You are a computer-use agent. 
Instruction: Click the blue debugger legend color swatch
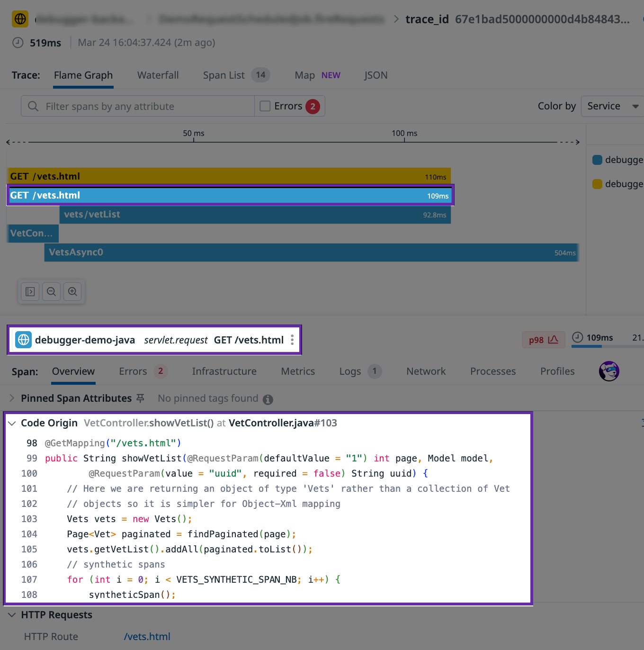[597, 160]
